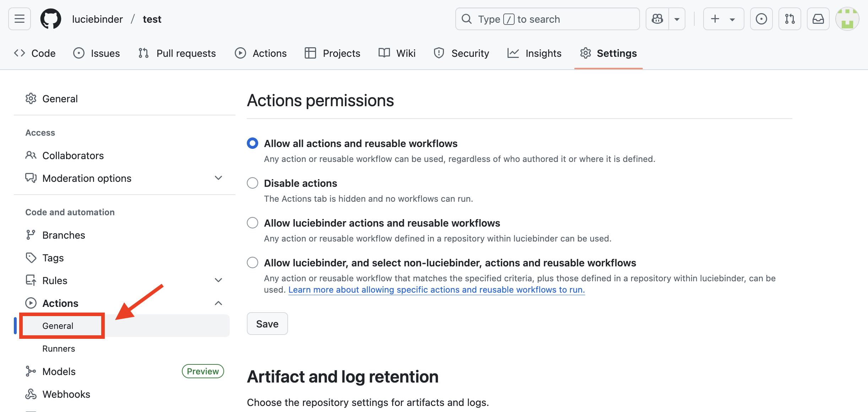Expand the Rules chevron

click(218, 280)
